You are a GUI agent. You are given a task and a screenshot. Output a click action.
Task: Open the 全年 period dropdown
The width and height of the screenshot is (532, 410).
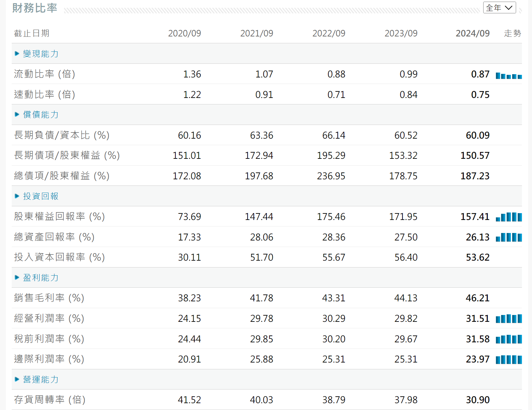499,7
